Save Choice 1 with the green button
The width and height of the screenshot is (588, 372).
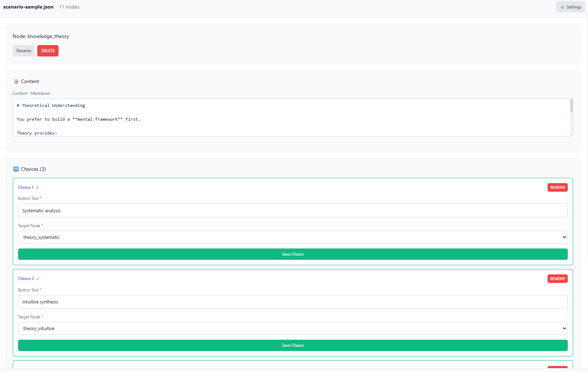click(293, 254)
